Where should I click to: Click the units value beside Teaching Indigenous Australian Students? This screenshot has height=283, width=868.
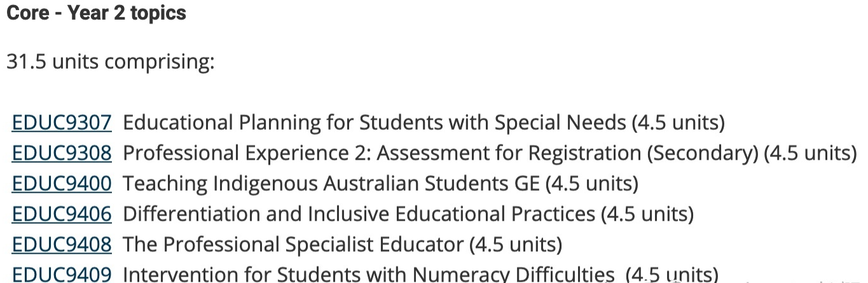[592, 183]
